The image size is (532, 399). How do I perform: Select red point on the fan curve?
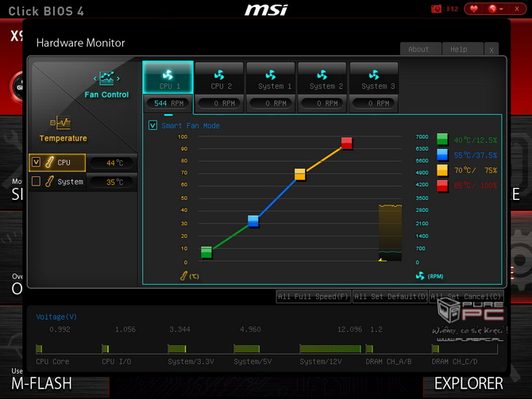(347, 143)
